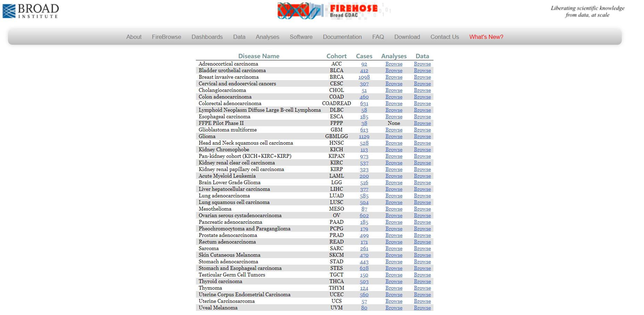Open the 516 cases link for LGG
644x315 pixels.
(x=364, y=182)
